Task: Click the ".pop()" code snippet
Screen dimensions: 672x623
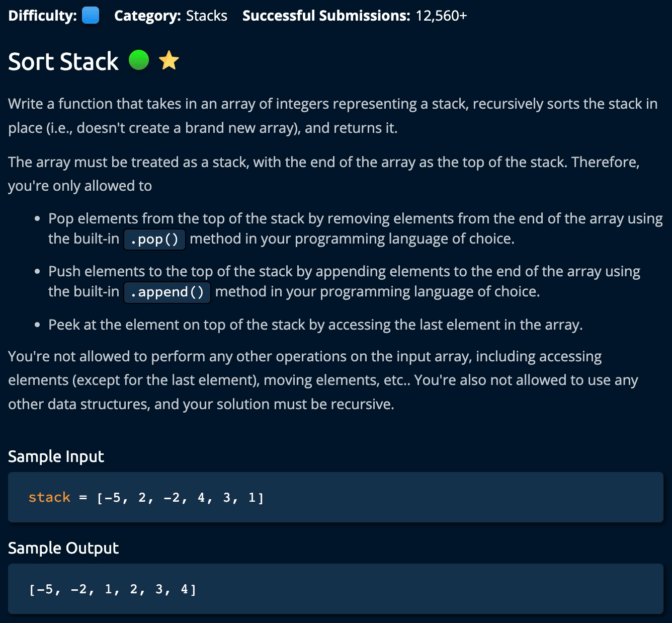Action: point(154,239)
